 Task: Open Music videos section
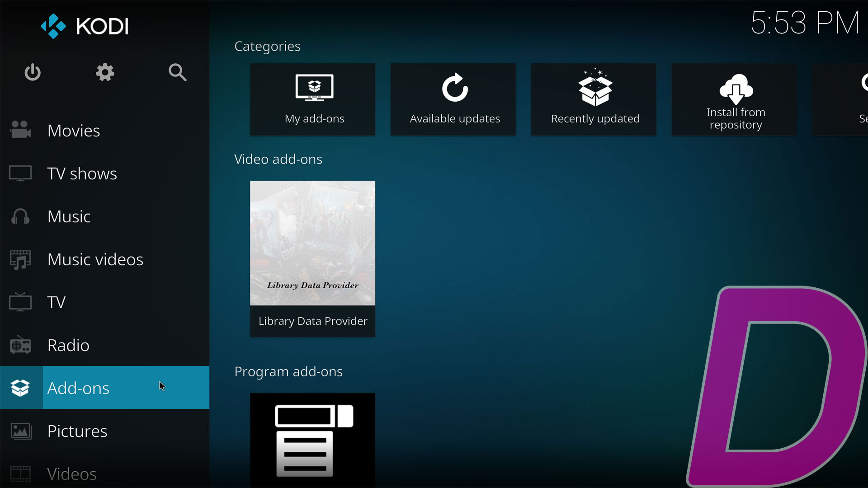(104, 259)
